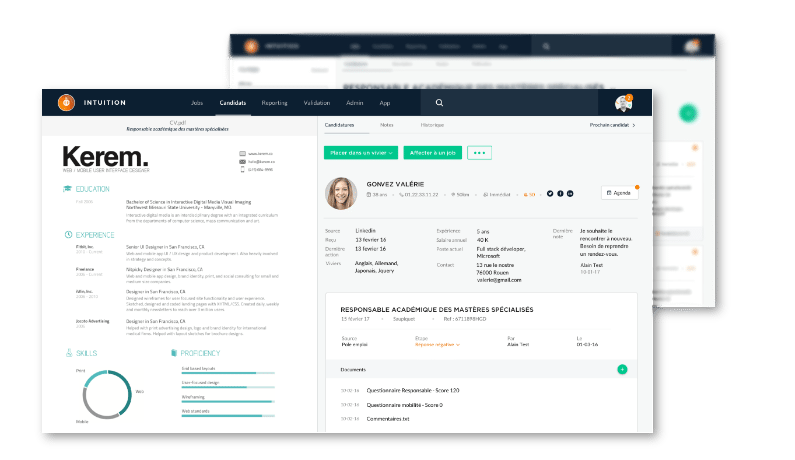The width and height of the screenshot is (795, 460).
Task: Click Valérie's profile photo
Action: 341,193
